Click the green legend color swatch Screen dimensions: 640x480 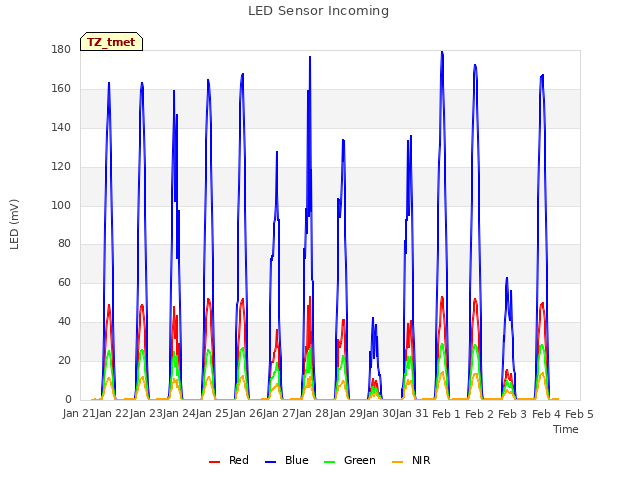coord(329,462)
